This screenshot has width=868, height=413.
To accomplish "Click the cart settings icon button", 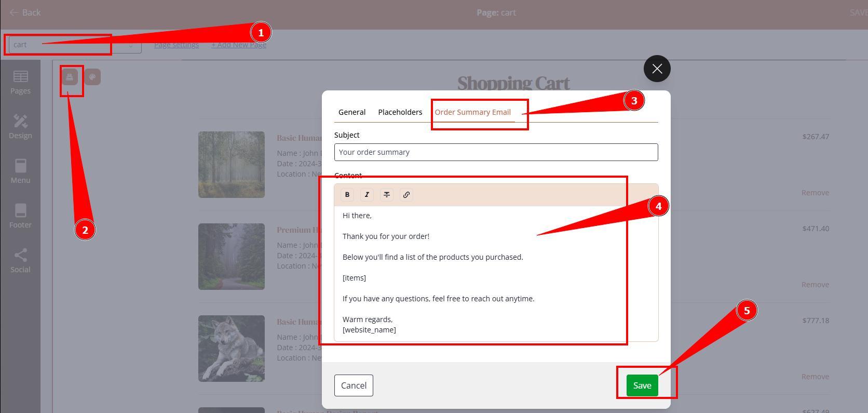I will coord(70,77).
